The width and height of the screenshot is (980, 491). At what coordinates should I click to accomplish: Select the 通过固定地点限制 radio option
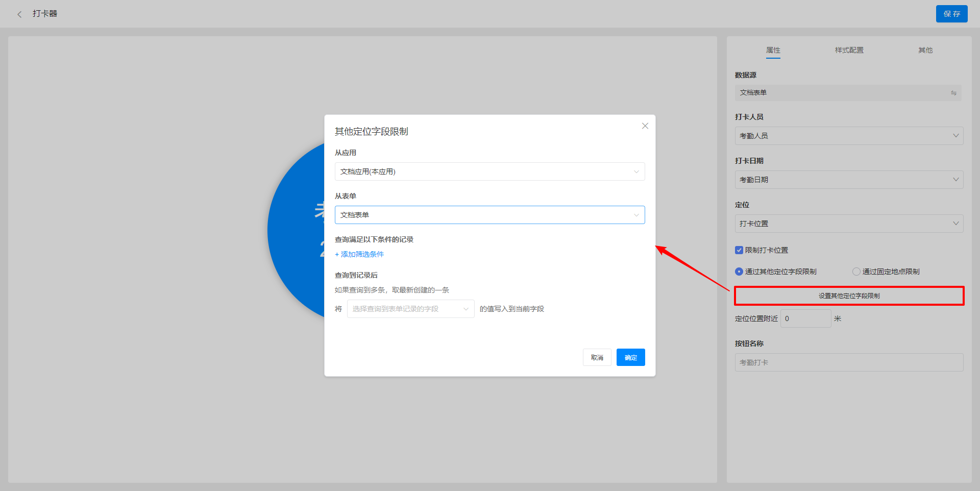[856, 272]
